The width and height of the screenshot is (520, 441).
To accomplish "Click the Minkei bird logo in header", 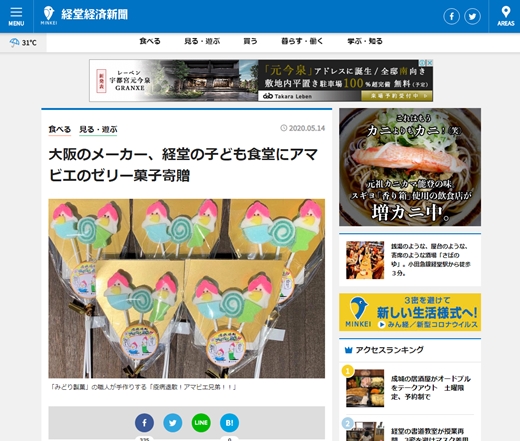I will click(x=49, y=15).
